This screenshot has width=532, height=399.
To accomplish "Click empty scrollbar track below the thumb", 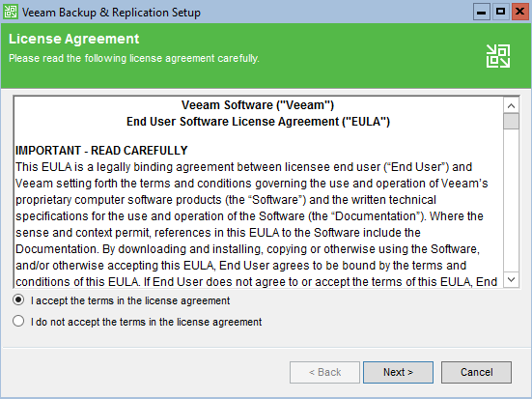I will click(x=512, y=200).
